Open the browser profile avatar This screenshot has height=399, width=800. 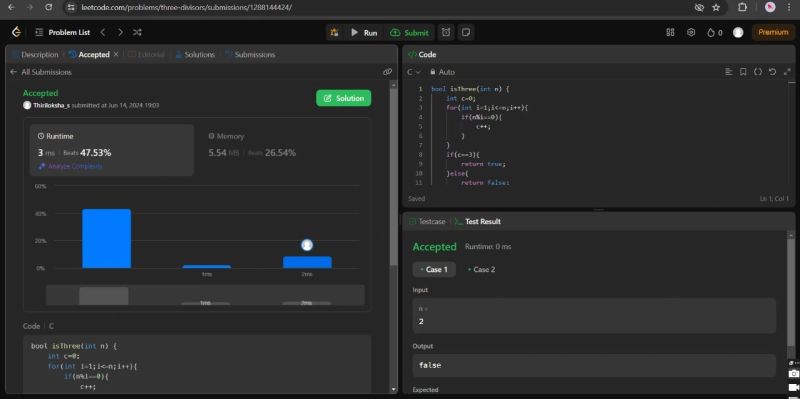point(770,7)
